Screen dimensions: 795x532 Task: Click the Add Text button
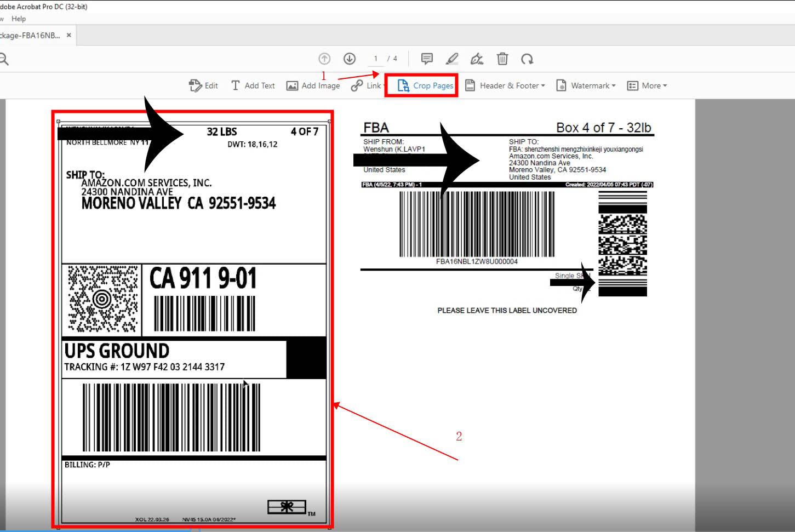coord(253,85)
